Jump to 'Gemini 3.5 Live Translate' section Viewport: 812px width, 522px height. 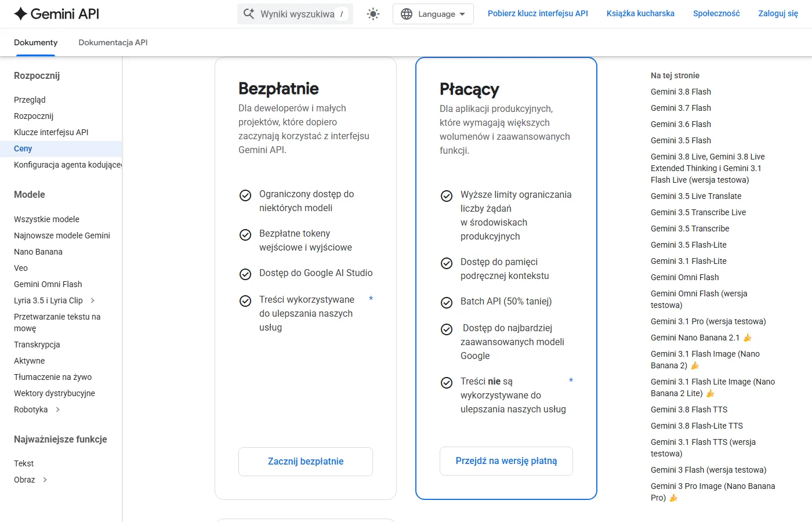tap(696, 196)
